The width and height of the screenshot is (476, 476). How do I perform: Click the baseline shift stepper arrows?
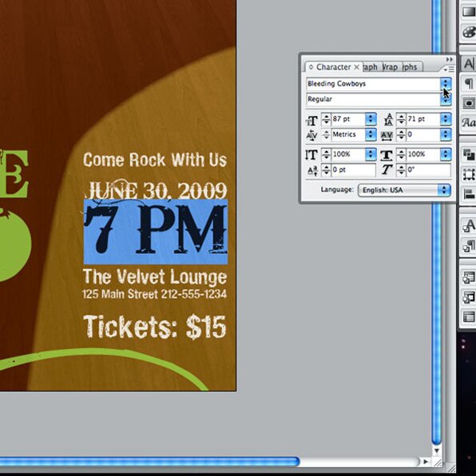pos(326,170)
